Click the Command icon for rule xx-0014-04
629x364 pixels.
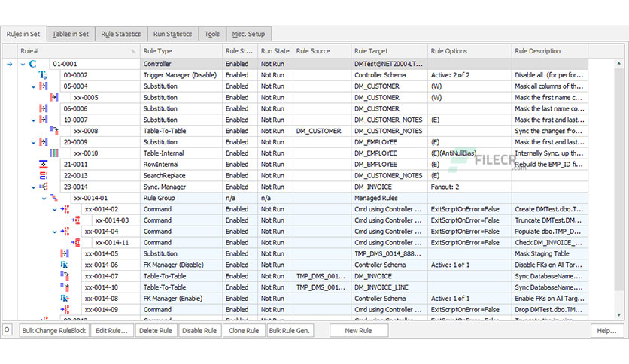(65, 232)
